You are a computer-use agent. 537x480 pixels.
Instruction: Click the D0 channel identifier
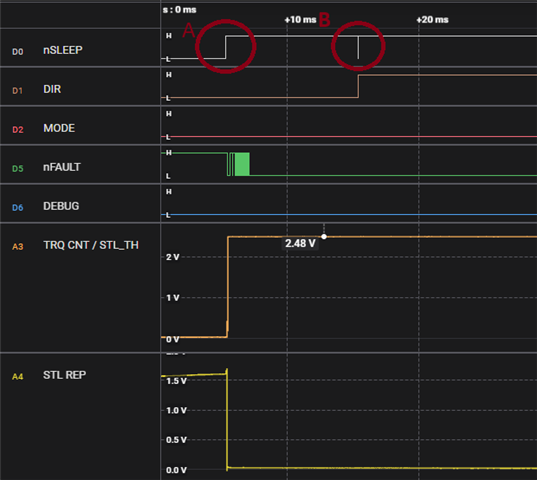pos(18,52)
